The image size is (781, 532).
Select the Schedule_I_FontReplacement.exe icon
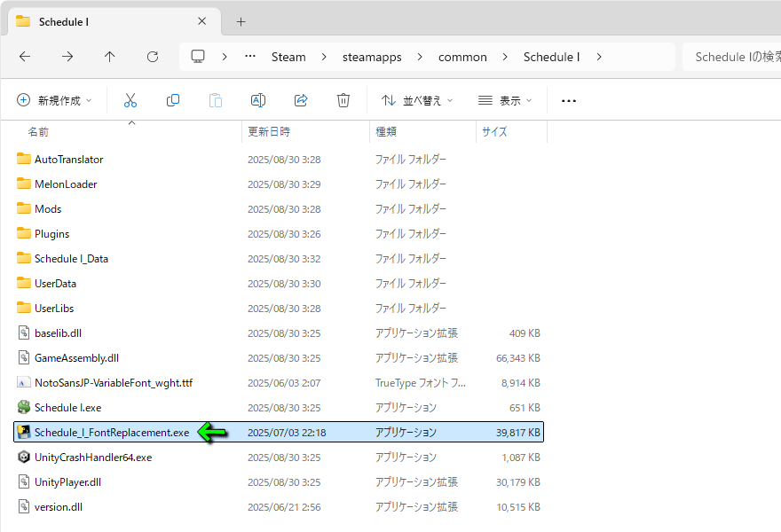23,432
